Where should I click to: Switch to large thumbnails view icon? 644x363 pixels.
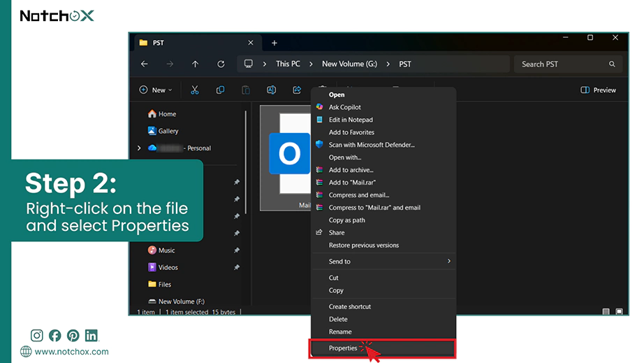click(x=620, y=312)
